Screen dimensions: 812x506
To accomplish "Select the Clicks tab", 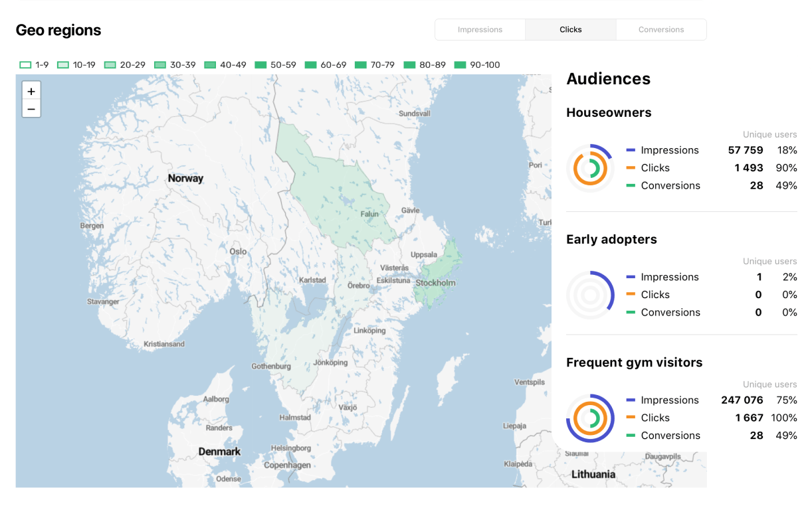I will click(570, 30).
